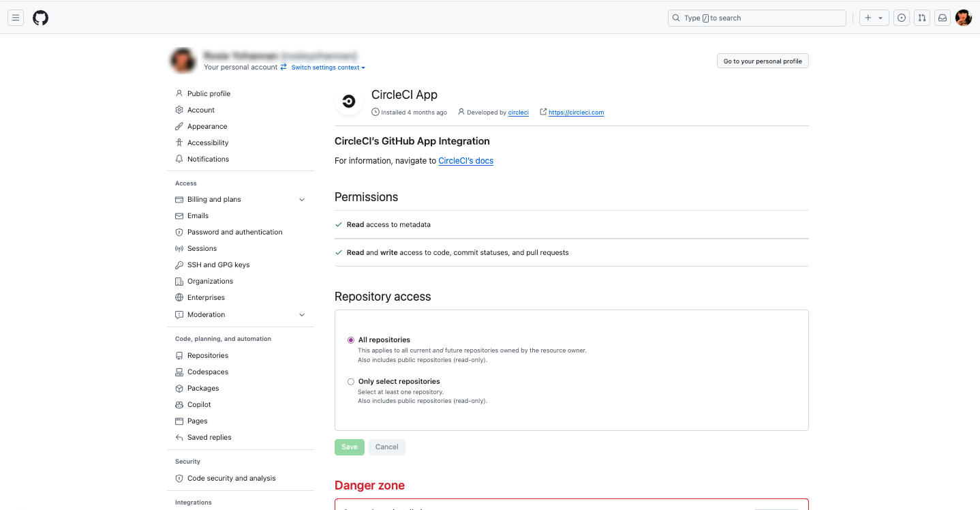Click the Accessibility figure icon
The image size is (980, 510).
click(x=179, y=142)
